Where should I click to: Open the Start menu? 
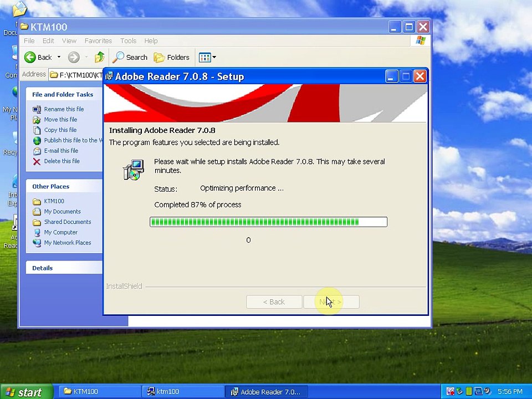(27, 392)
